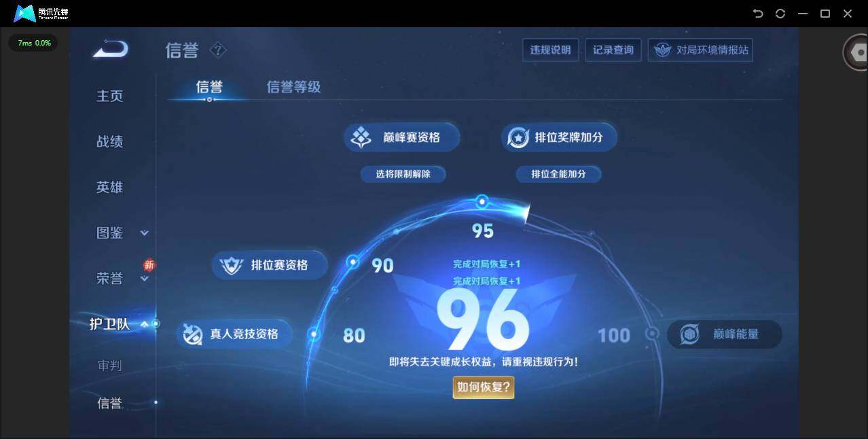
Task: Click the credit gauge marker at 95
Action: point(482,201)
